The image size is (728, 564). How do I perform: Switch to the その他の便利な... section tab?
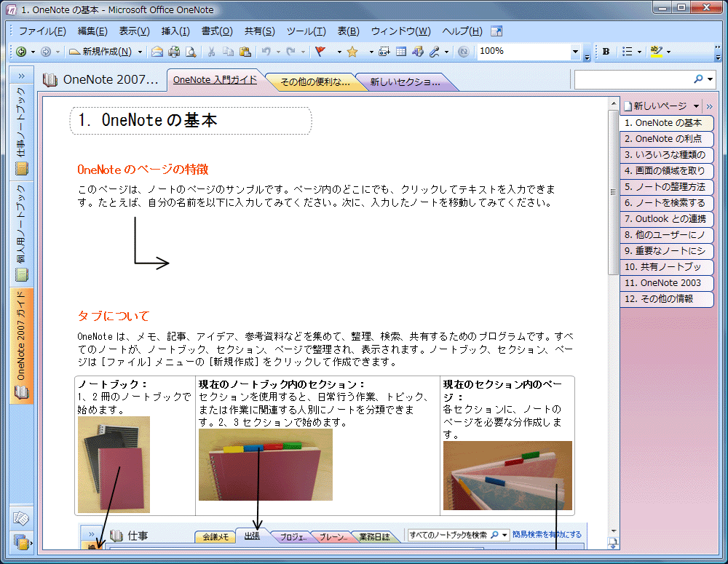tap(314, 82)
